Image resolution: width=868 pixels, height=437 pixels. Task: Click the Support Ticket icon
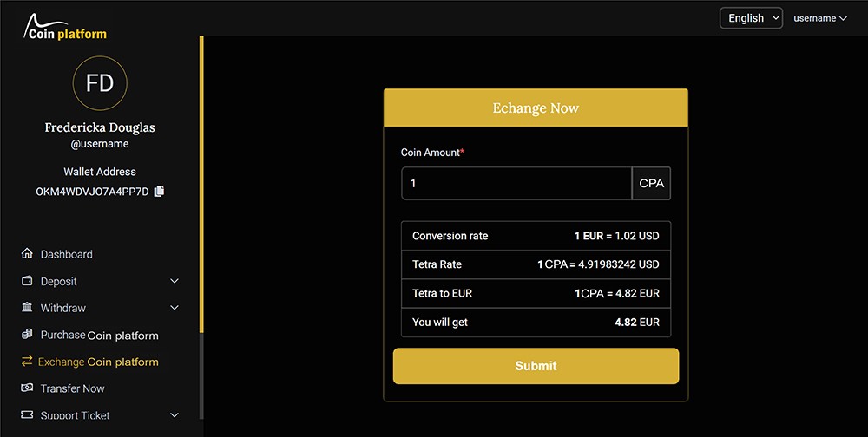pos(27,415)
